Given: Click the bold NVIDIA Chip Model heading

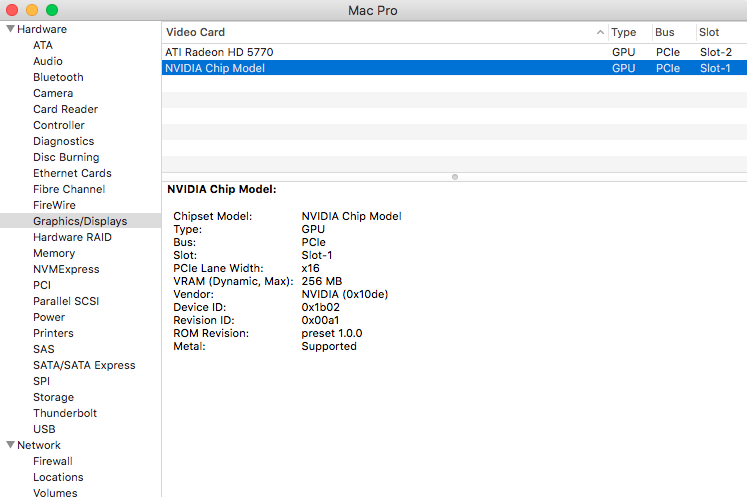Looking at the screenshot, I should pyautogui.click(x=222, y=189).
